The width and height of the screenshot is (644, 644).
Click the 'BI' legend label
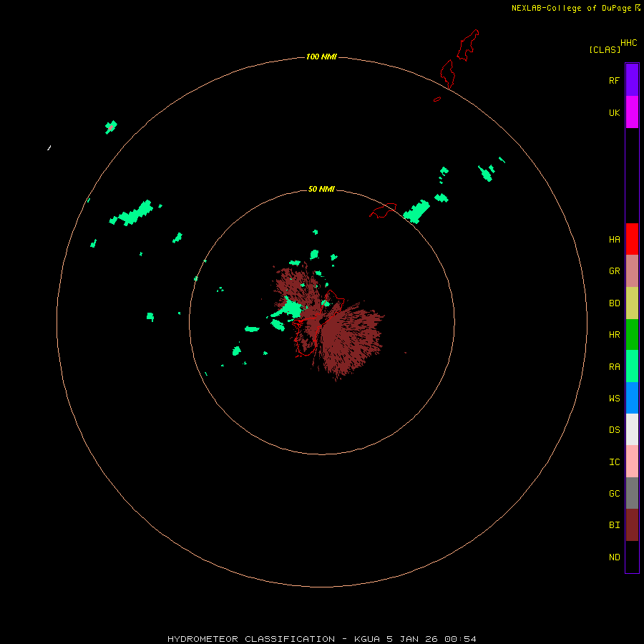click(615, 525)
